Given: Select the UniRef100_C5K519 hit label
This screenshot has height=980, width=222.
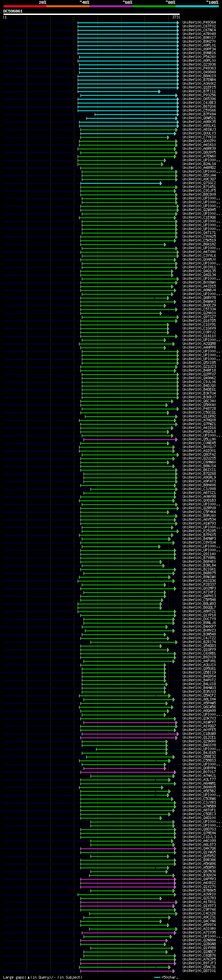Looking at the screenshot, I should click(199, 241).
